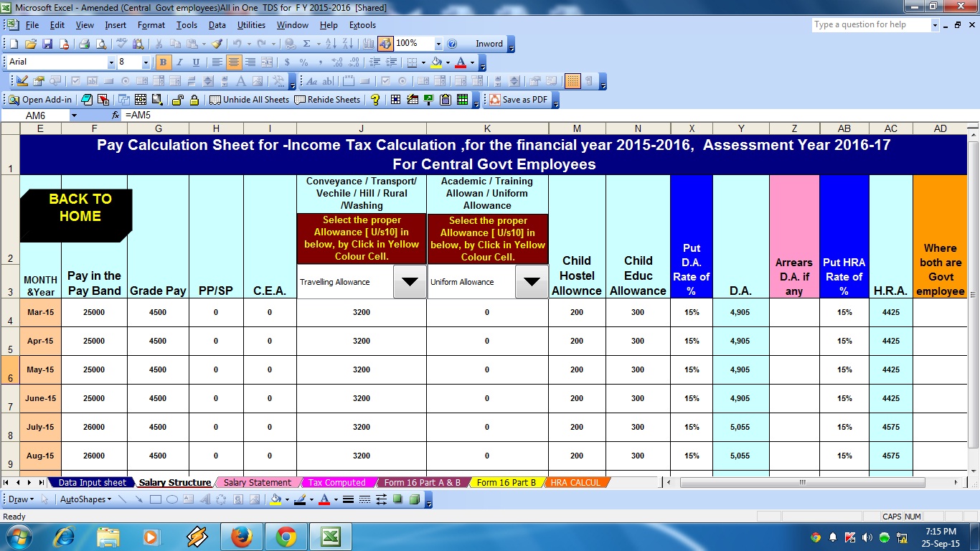Click the Open file folder icon

click(x=31, y=44)
